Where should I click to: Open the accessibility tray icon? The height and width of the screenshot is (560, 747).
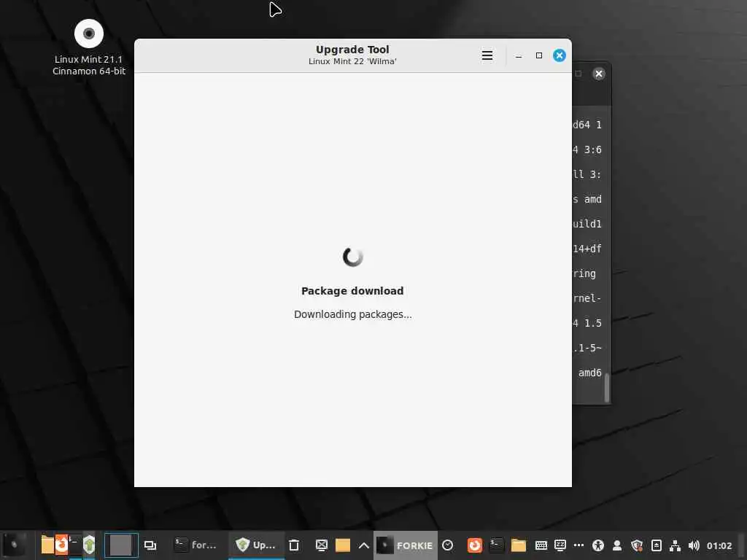point(598,545)
